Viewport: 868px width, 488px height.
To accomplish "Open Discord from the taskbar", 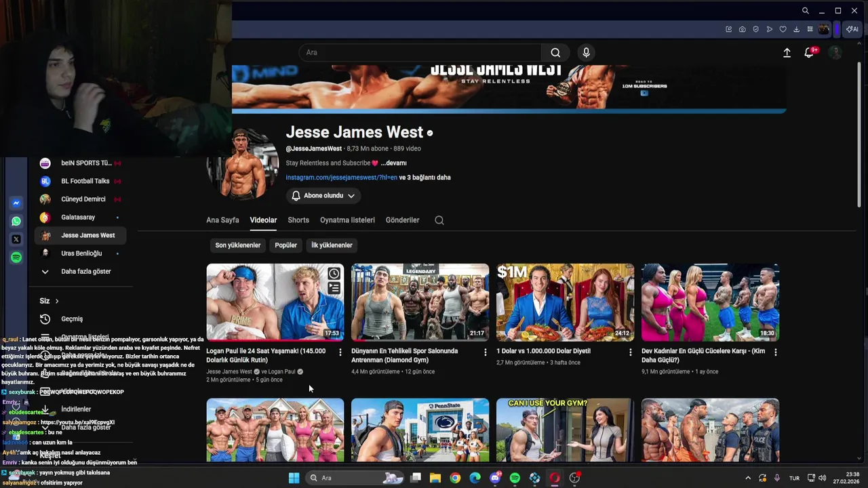I will pyautogui.click(x=495, y=478).
